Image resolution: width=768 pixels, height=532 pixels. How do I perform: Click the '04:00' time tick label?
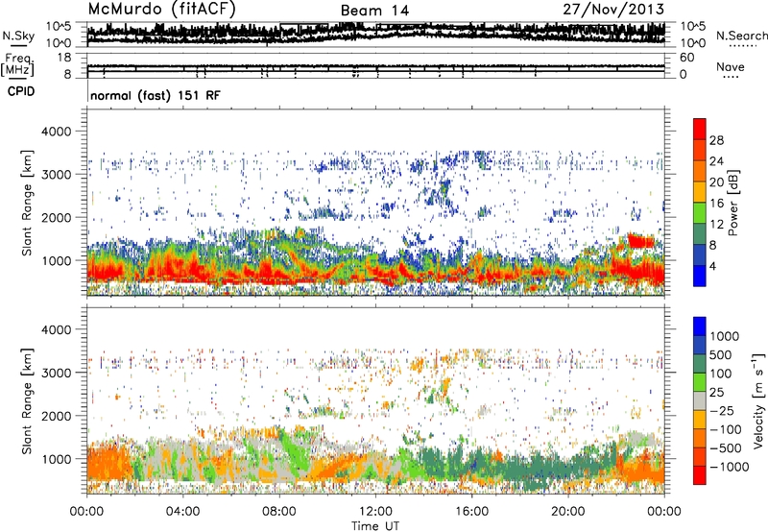click(182, 512)
